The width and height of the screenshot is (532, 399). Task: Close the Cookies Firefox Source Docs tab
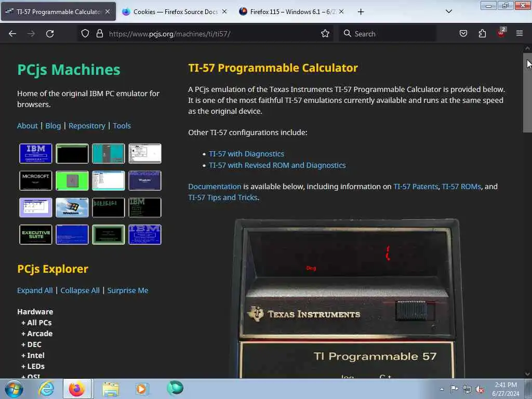coord(224,11)
